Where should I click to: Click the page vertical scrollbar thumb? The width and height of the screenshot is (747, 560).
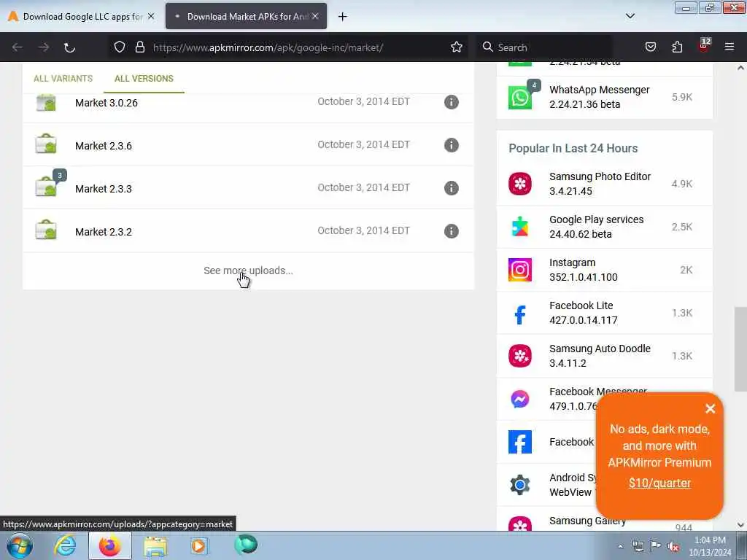point(740,349)
